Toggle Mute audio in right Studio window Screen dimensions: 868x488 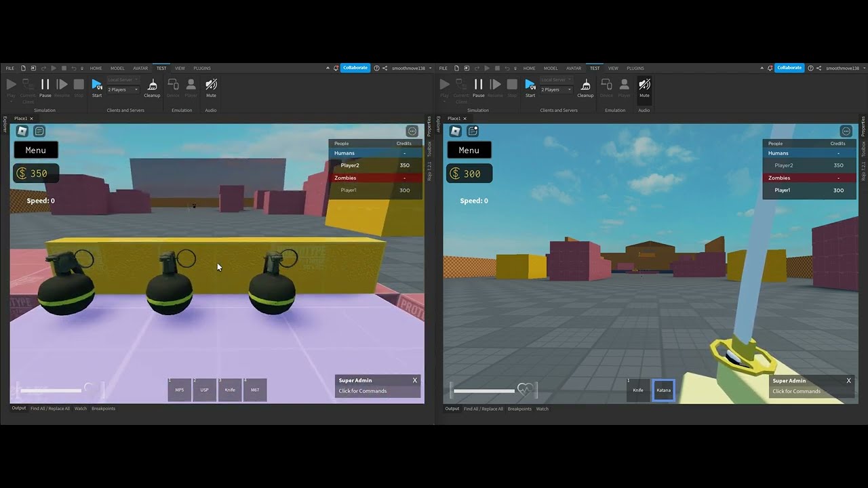point(644,87)
